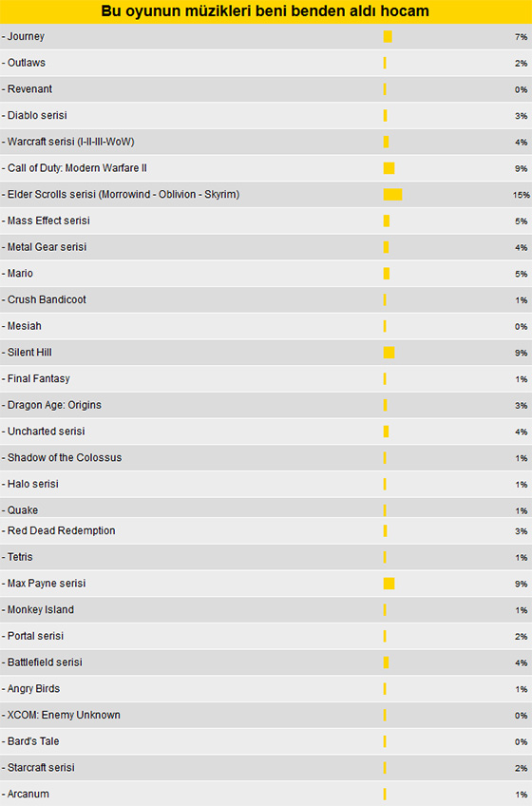Viewport: 532px width, 806px height.
Task: Click the poll title header bar
Action: (x=266, y=11)
